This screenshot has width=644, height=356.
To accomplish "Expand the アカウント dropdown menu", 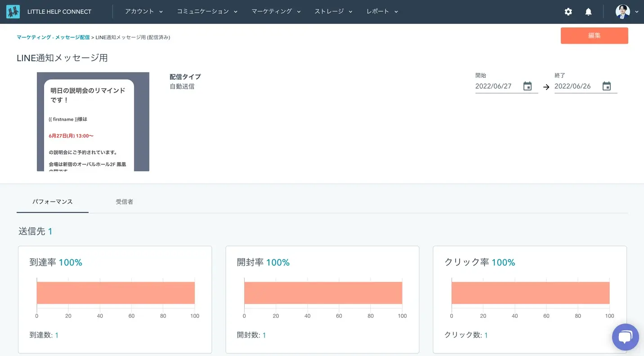I will pyautogui.click(x=144, y=12).
